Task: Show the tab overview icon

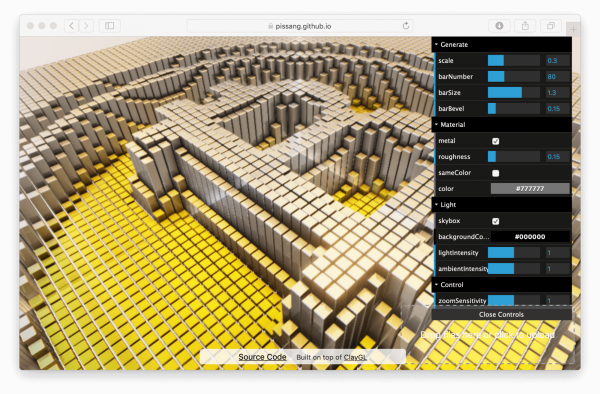Action: pos(551,26)
